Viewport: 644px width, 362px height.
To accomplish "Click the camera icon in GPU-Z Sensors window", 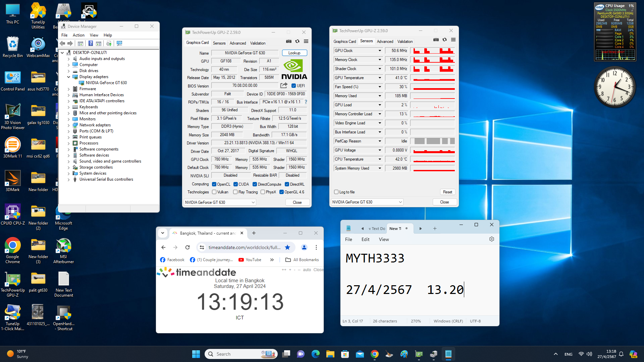I will (x=436, y=40).
